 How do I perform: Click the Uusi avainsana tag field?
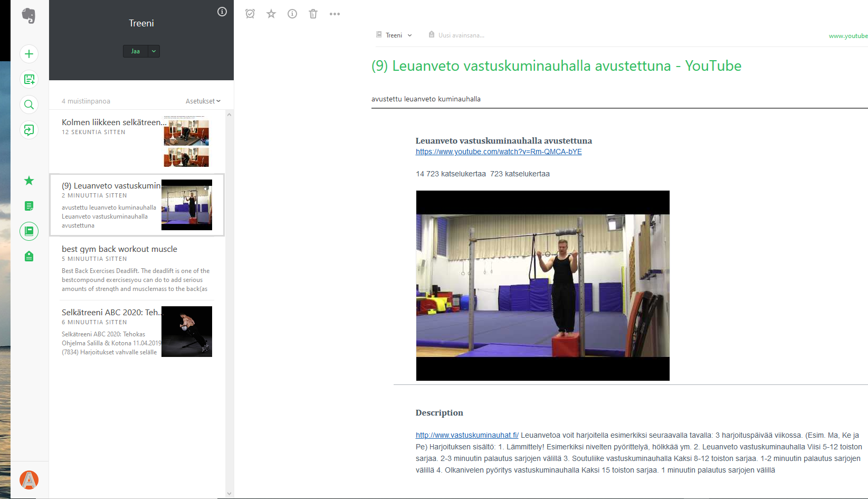[x=461, y=35]
